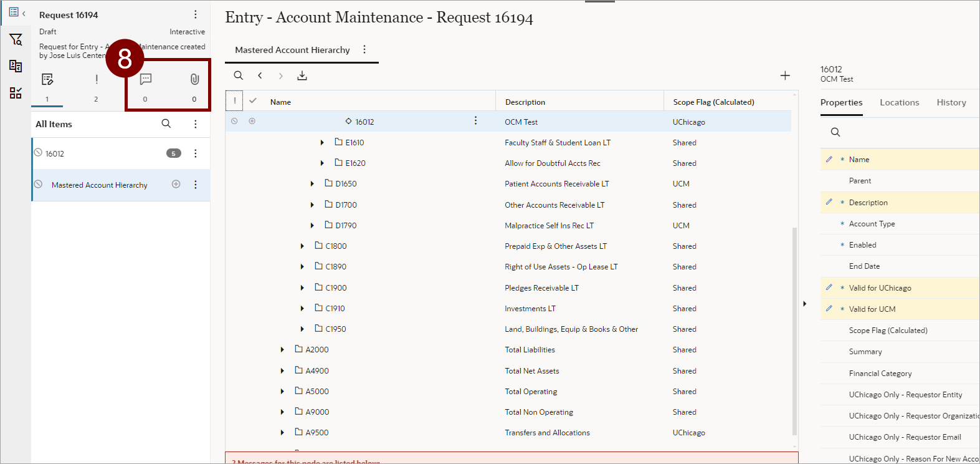Viewport: 980px width, 464px height.
Task: Collapse the right properties panel arrow
Action: [805, 304]
